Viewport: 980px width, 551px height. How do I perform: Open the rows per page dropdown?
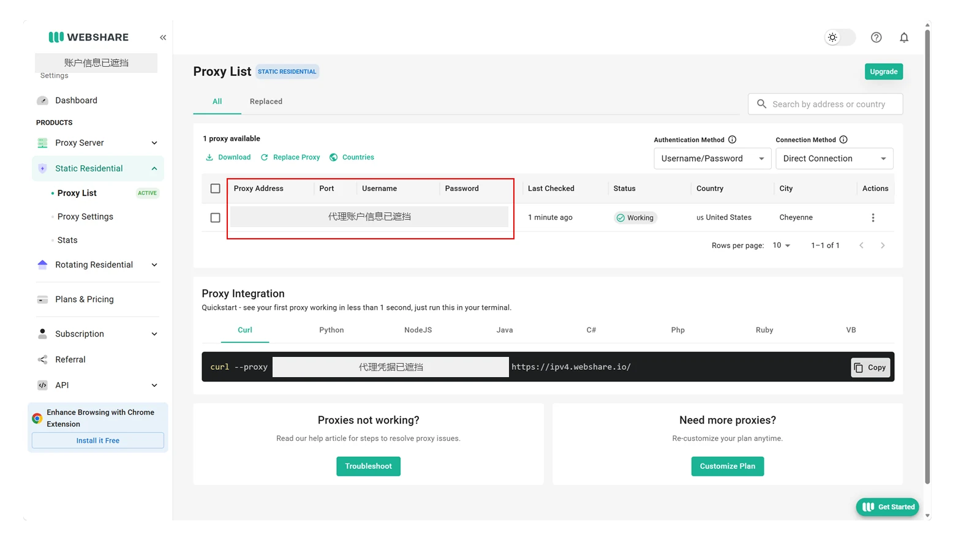(781, 246)
